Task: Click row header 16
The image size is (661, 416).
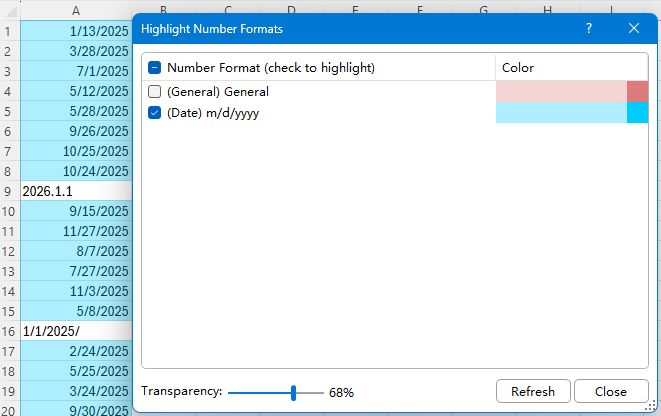Action: [x=9, y=330]
